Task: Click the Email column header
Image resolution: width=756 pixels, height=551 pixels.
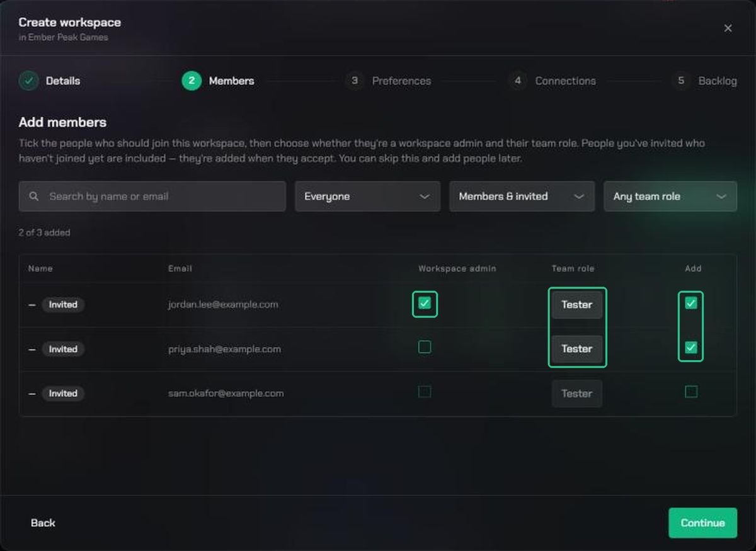Action: (x=180, y=268)
